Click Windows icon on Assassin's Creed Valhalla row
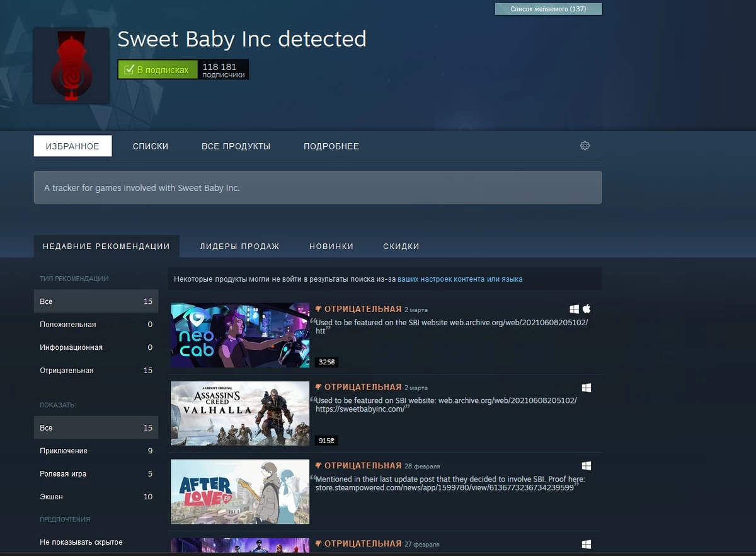Viewport: 756px width, 556px height. click(x=586, y=387)
